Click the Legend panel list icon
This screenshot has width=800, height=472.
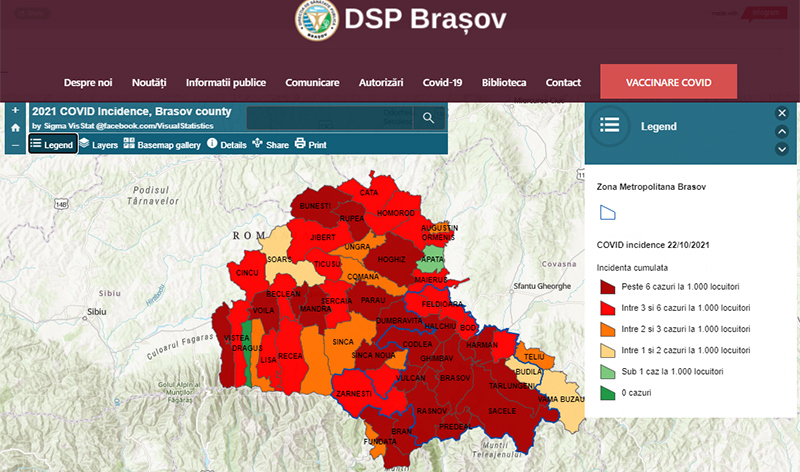click(609, 126)
